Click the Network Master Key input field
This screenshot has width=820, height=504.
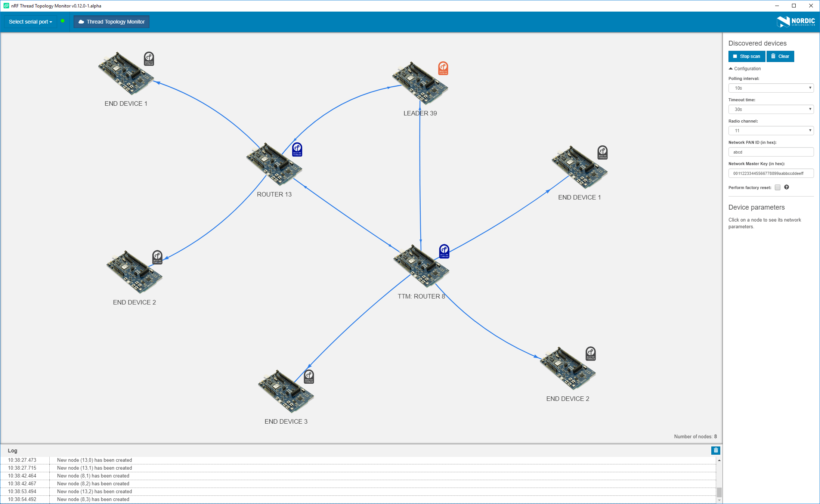click(771, 173)
